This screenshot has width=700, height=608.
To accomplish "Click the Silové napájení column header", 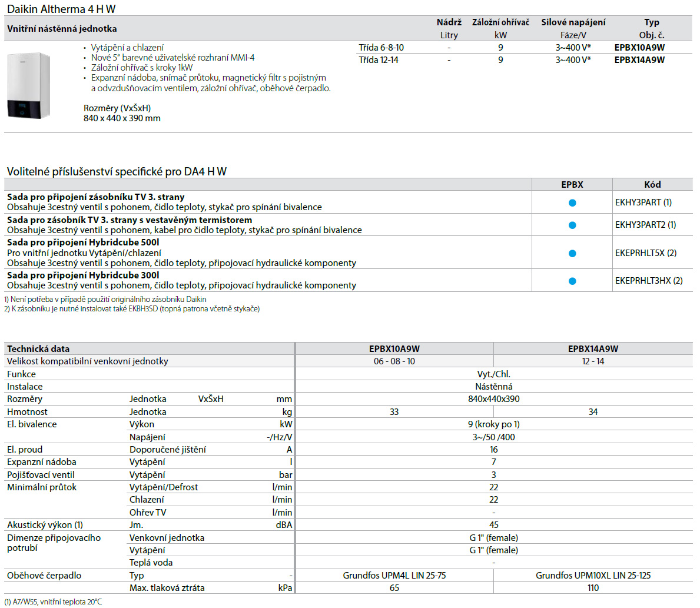I will [x=573, y=22].
